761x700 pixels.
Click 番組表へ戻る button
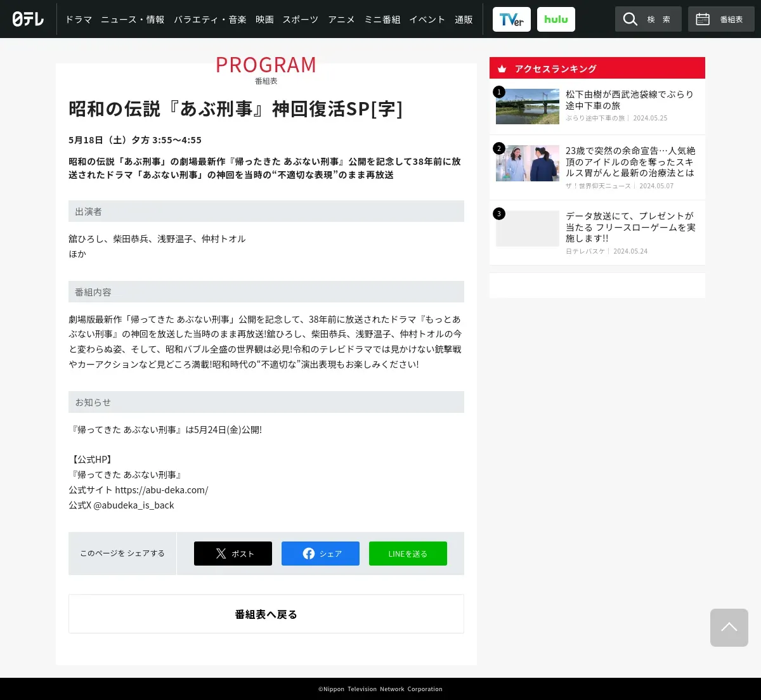click(x=266, y=614)
